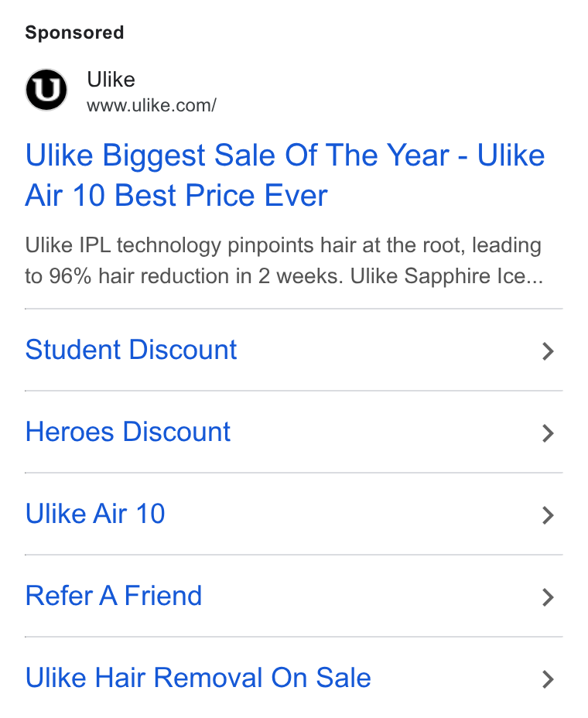Tap the chevron beside Hair Removal On Sale
The image size is (588, 718).
548,679
